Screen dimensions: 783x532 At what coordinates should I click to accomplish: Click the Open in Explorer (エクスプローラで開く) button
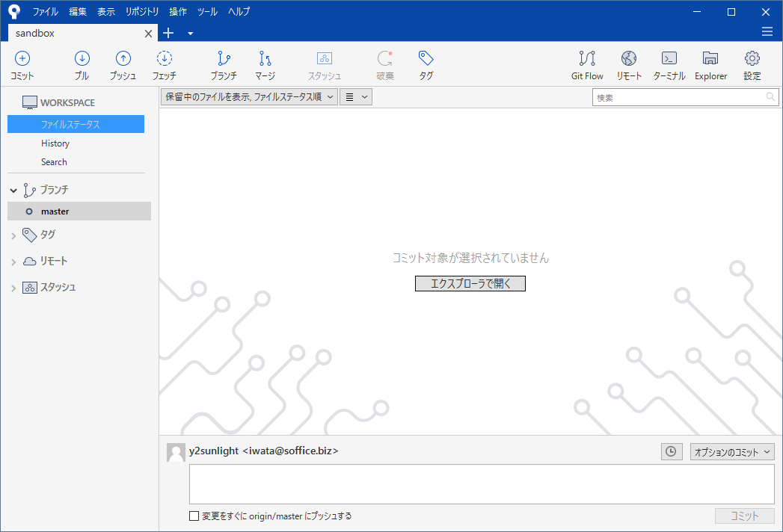[470, 283]
